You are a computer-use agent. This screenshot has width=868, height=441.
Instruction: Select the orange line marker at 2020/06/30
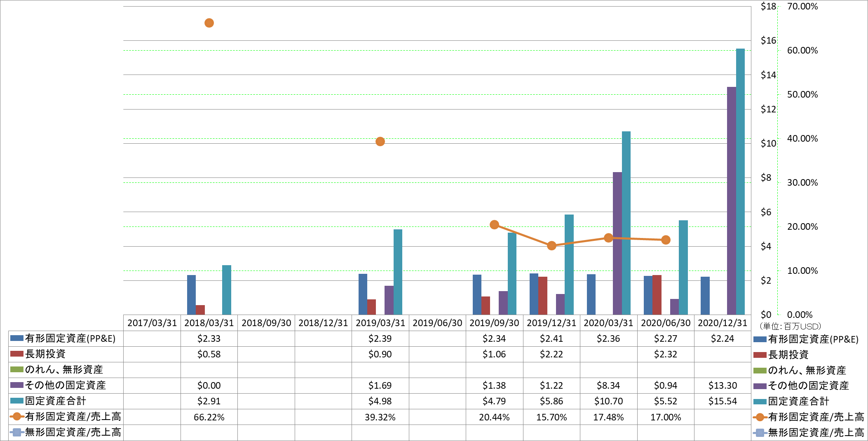click(666, 240)
